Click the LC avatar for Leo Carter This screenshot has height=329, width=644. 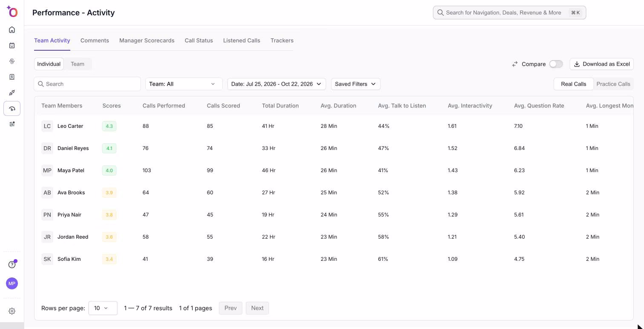[x=47, y=126]
